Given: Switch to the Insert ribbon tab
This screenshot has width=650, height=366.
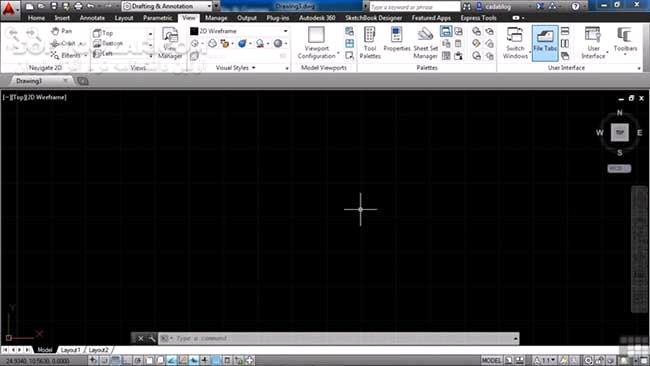Looking at the screenshot, I should 62,18.
